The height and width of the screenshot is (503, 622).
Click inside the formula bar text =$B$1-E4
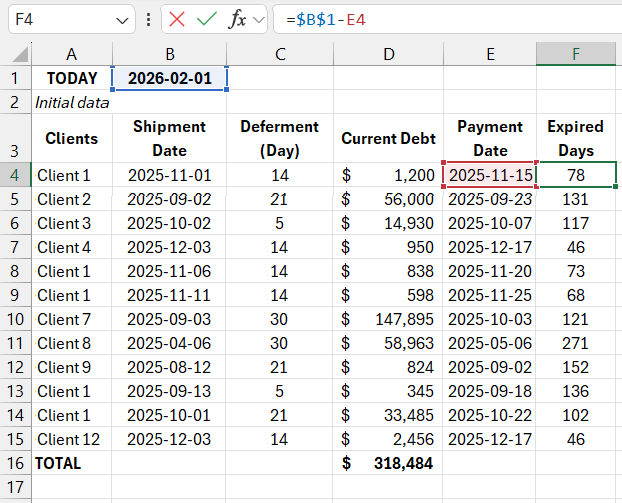pos(325,19)
